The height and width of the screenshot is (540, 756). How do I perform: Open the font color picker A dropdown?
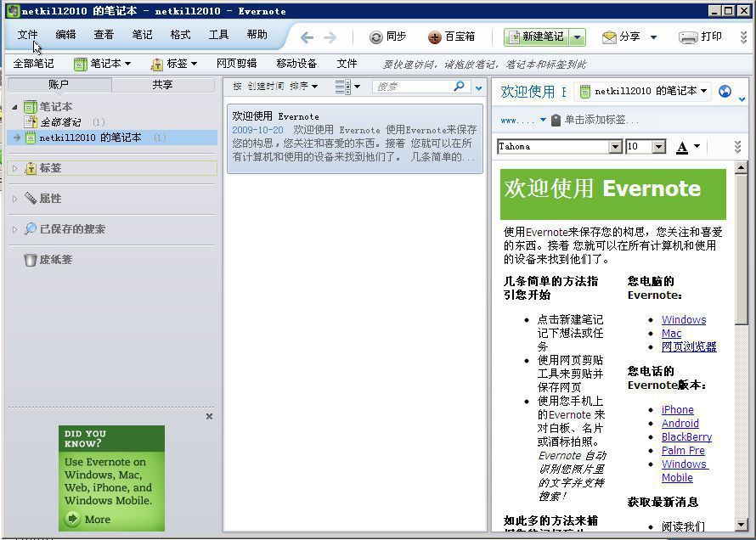(697, 146)
